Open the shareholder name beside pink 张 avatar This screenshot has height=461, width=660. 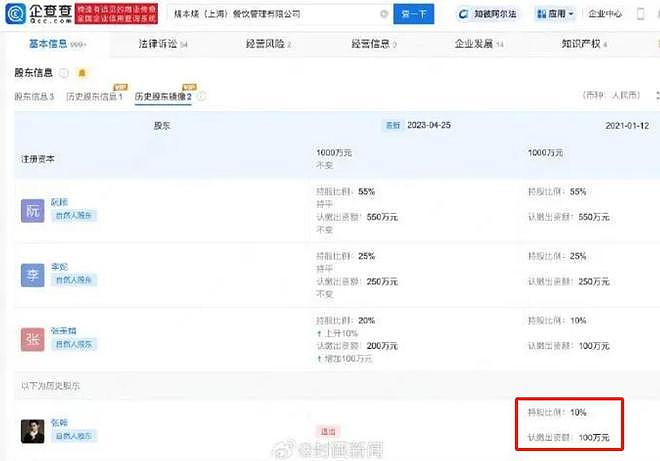64,331
